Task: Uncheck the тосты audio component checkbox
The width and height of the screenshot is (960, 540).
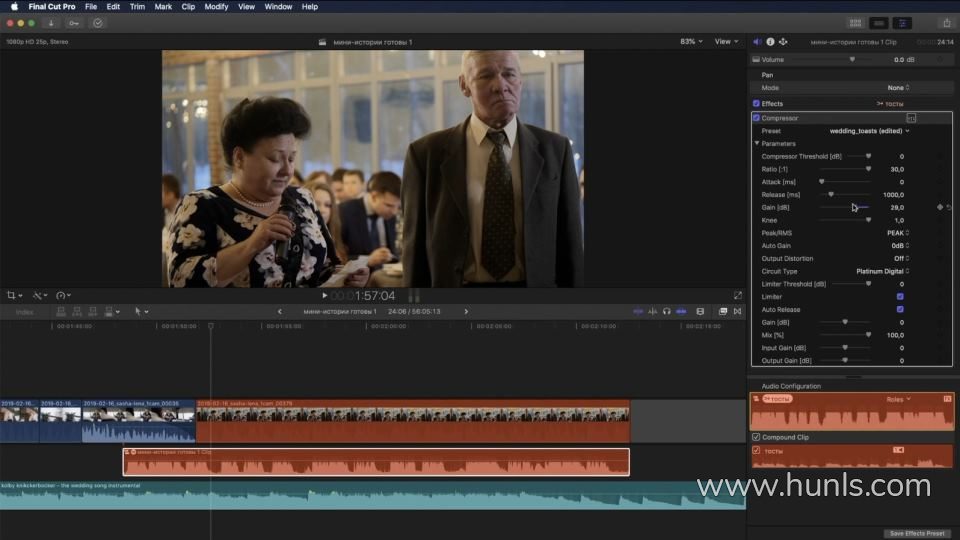Action: (x=756, y=451)
